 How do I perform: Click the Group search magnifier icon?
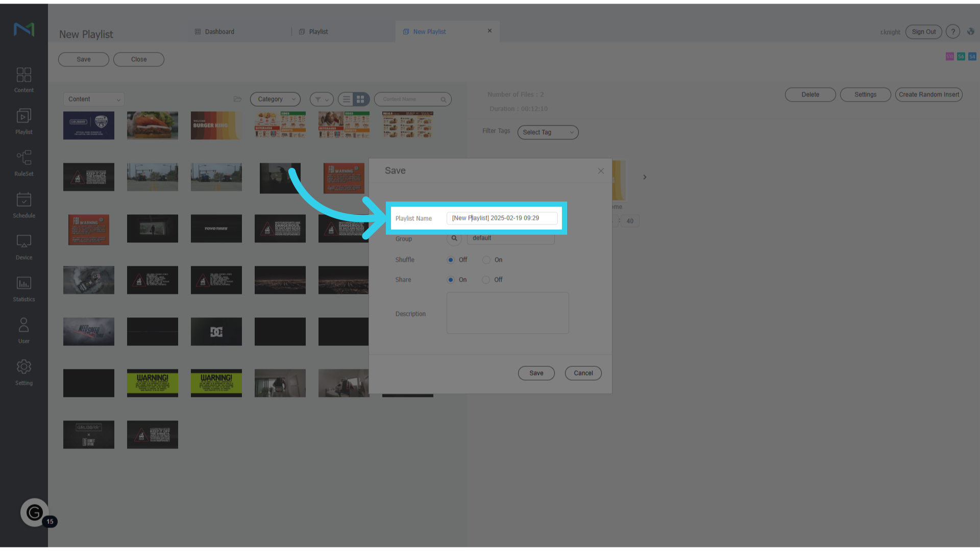(x=454, y=238)
